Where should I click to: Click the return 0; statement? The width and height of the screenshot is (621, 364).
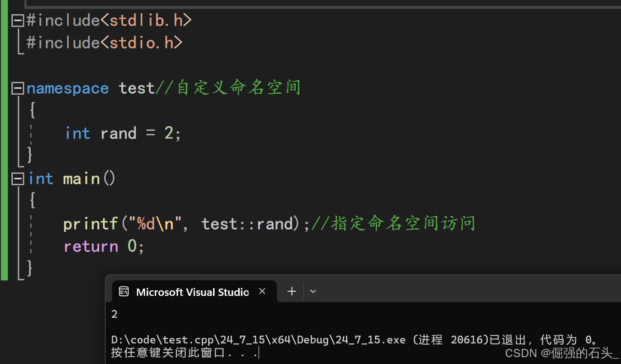103,246
